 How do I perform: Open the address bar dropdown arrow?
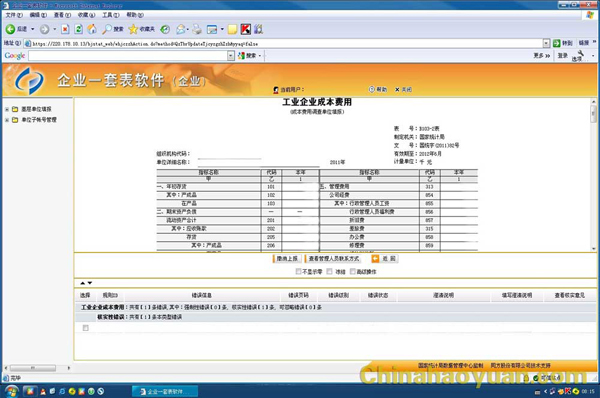tap(546, 44)
